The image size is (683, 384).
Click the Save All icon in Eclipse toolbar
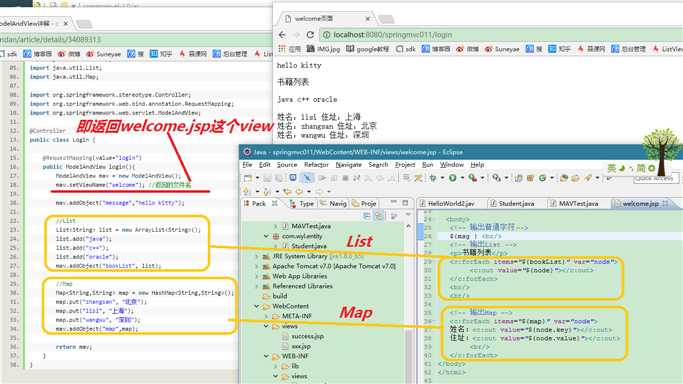click(x=279, y=178)
